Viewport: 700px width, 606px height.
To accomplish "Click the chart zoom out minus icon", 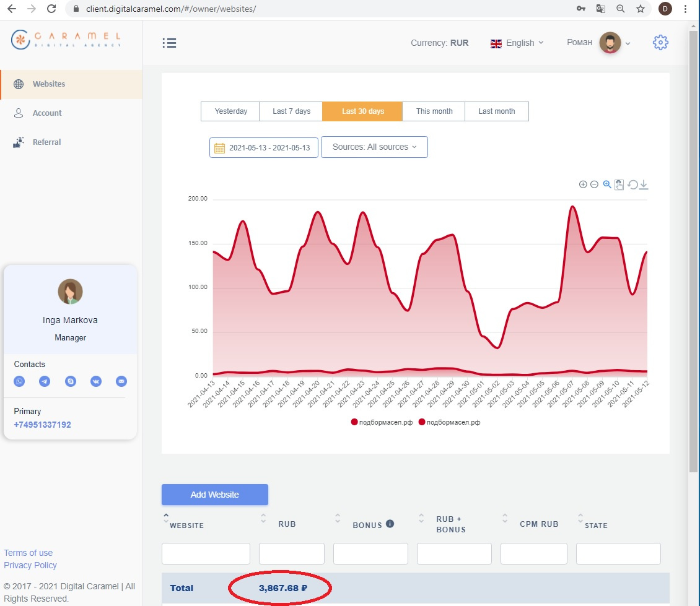I will click(x=594, y=184).
